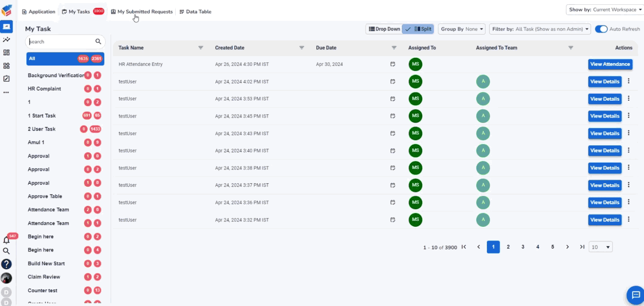644x306 pixels.
Task: Open the Group By dropdown
Action: (462, 29)
